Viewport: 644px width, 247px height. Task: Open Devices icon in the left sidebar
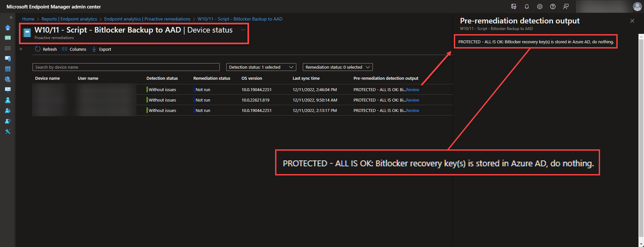pyautogui.click(x=8, y=59)
